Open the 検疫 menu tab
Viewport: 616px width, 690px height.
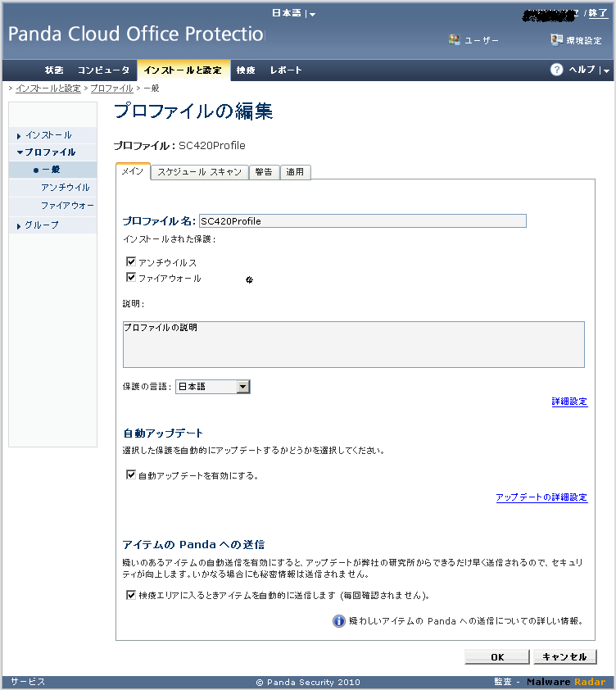[x=246, y=70]
